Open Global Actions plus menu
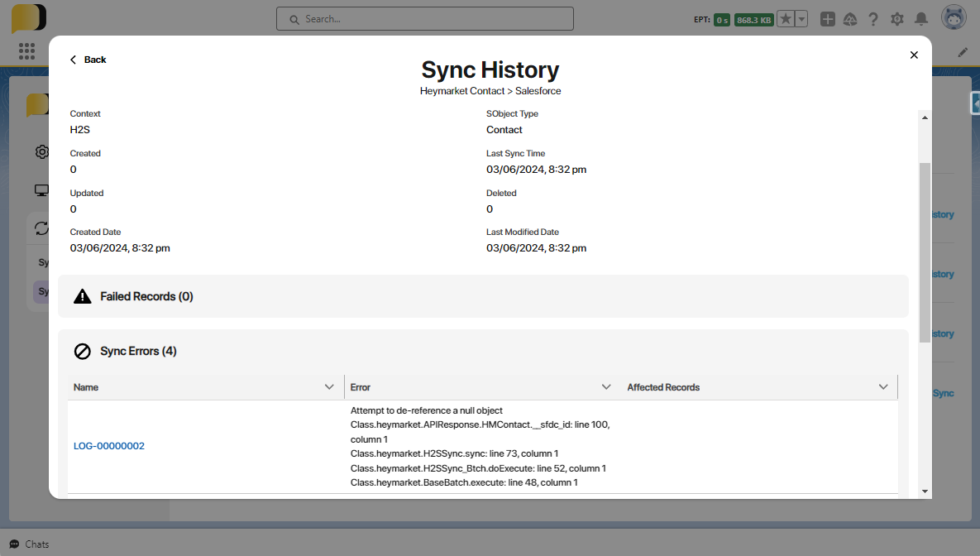The image size is (980, 556). 828,19
